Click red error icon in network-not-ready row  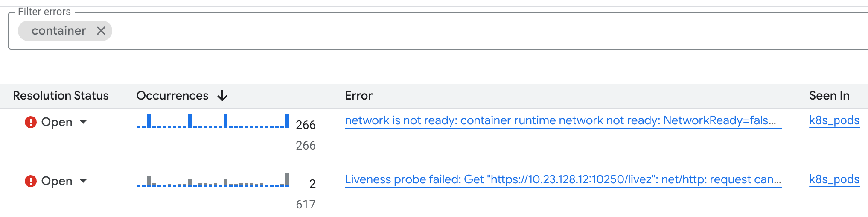(x=31, y=122)
